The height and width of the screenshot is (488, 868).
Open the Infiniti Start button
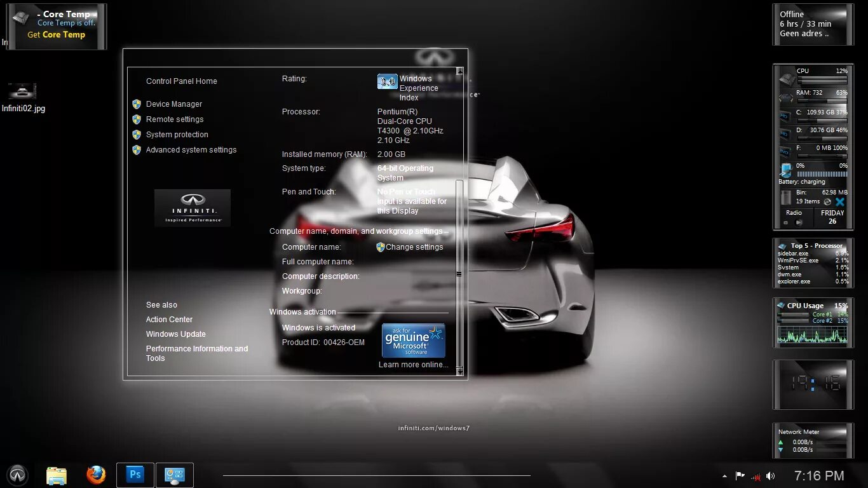(x=18, y=475)
